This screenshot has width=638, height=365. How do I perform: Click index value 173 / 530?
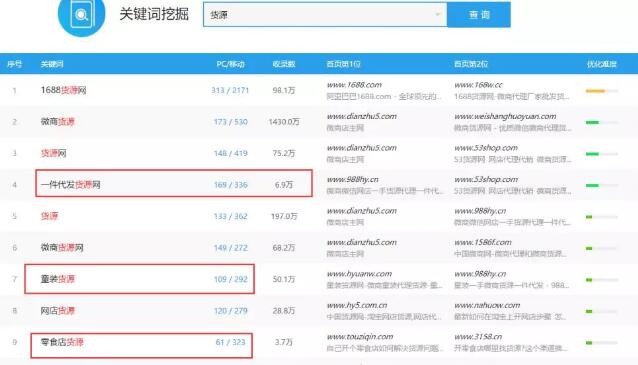point(230,122)
